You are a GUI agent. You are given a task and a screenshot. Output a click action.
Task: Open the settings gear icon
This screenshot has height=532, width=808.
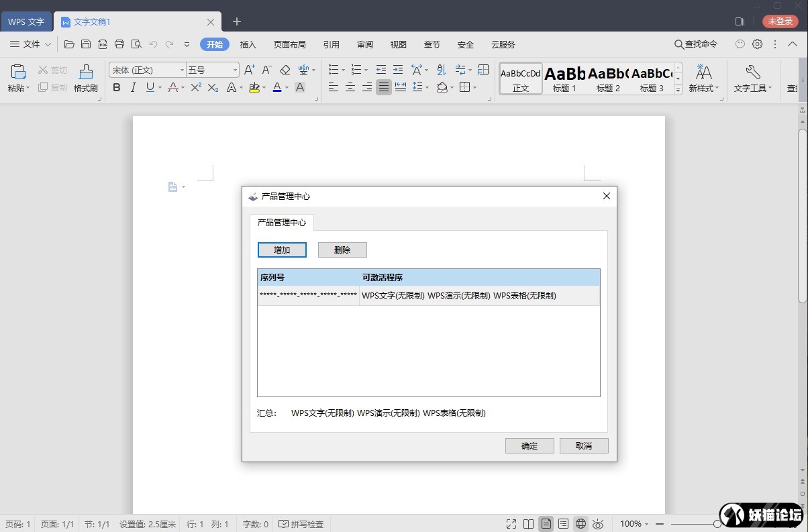click(x=757, y=44)
